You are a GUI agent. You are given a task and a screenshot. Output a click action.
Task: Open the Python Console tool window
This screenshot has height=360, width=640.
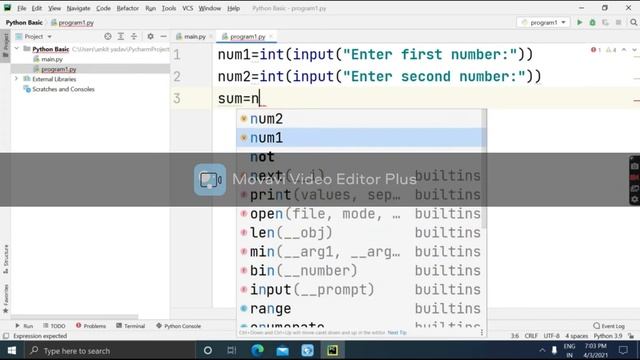178,326
